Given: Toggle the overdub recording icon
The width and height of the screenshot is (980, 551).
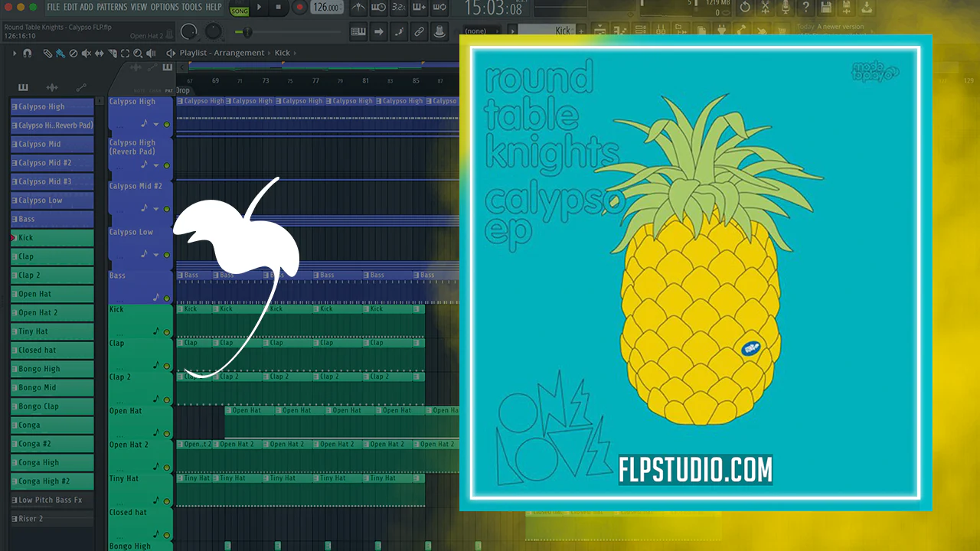Looking at the screenshot, I should tap(419, 8).
